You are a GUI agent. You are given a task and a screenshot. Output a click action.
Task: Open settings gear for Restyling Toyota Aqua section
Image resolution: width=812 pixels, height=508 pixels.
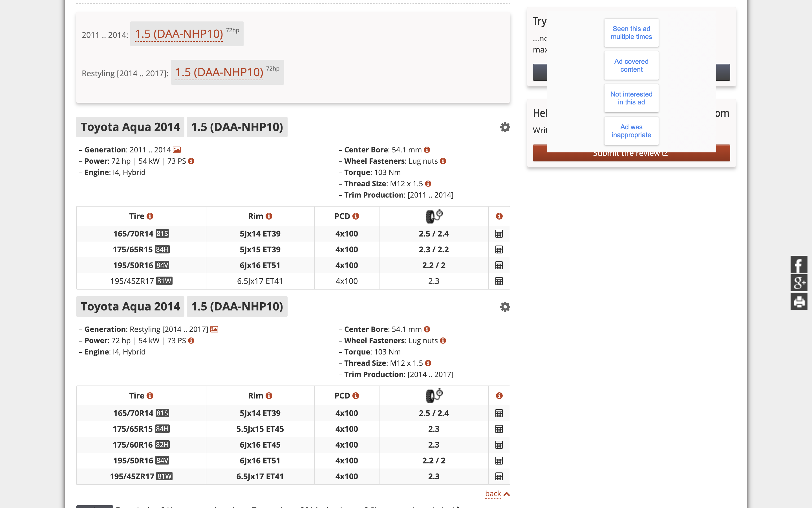click(x=505, y=307)
